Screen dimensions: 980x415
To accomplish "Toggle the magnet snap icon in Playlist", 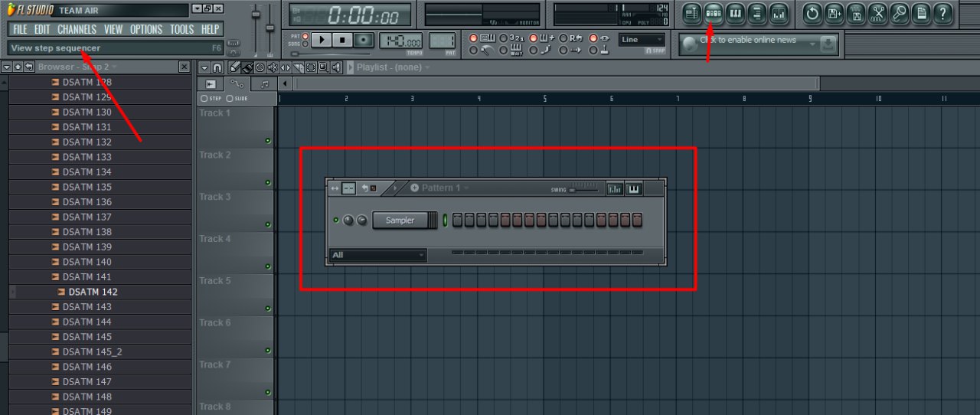I will [x=217, y=67].
